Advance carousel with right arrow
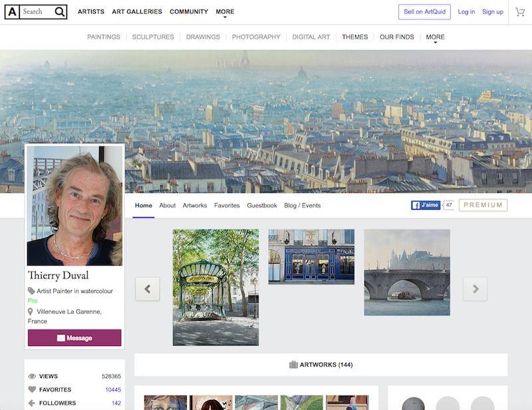 coord(475,289)
